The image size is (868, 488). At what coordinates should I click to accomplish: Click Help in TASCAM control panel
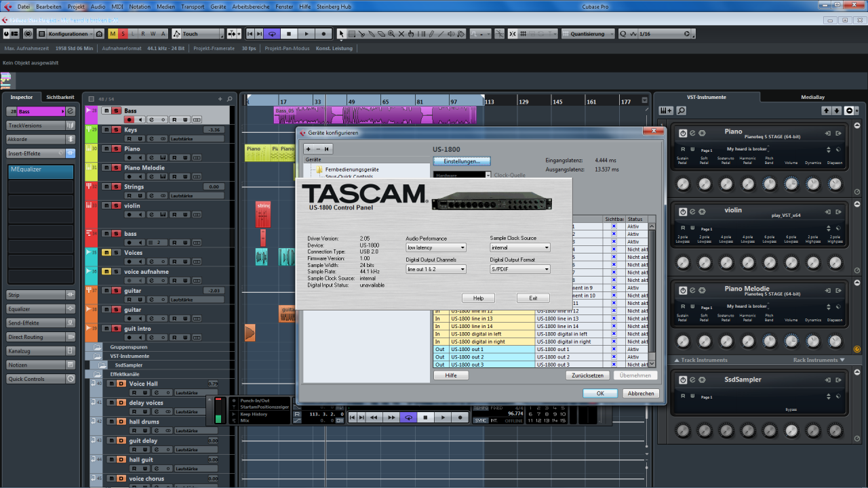coord(478,298)
